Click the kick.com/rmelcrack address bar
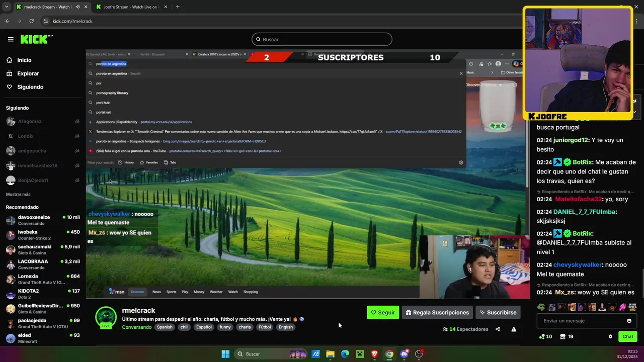 pos(72,21)
